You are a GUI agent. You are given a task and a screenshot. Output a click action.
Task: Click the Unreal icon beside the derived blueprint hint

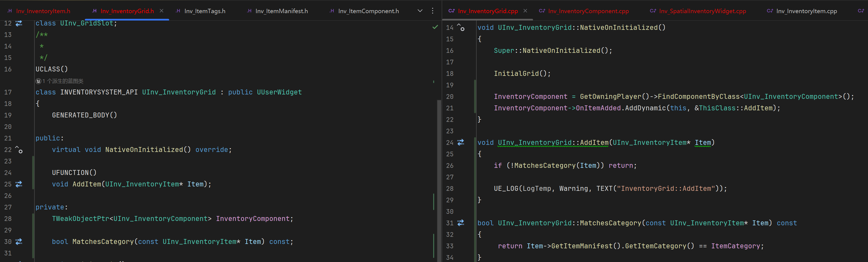pos(39,81)
